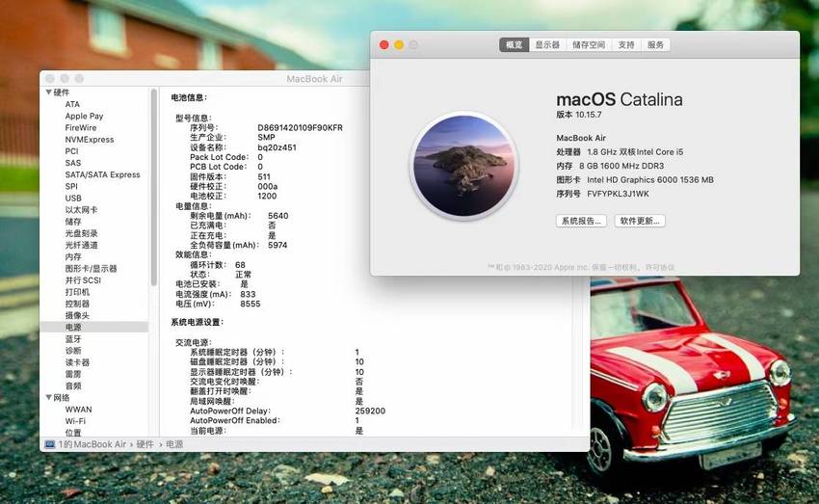Click the 电池信息 heading
The height and width of the screenshot is (504, 819).
tap(189, 97)
